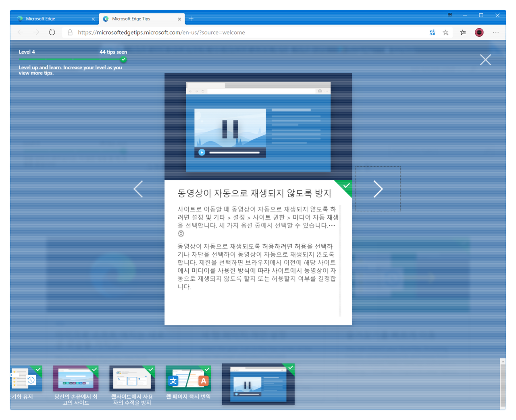This screenshot has width=516, height=420.
Task: Click the Level 4 label
Action: [x=27, y=52]
